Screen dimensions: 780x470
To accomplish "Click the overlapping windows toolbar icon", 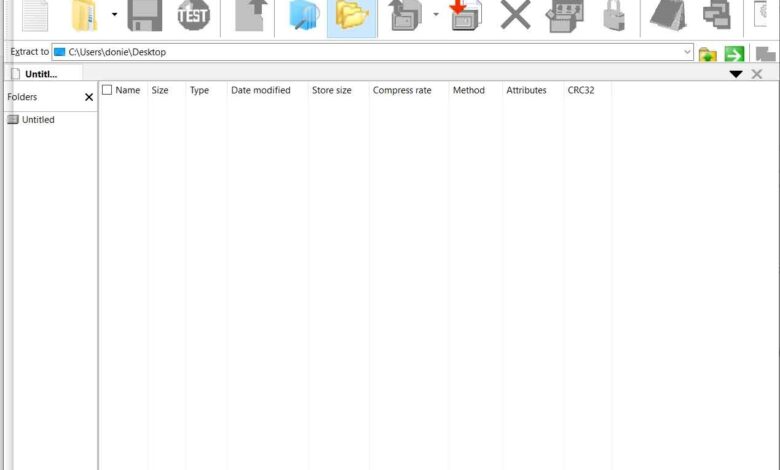I will [x=717, y=15].
